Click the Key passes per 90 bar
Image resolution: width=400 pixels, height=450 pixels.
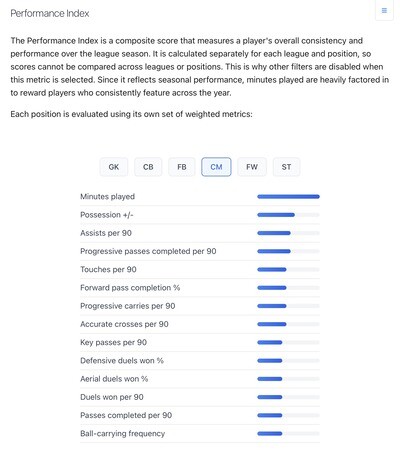[x=288, y=342]
